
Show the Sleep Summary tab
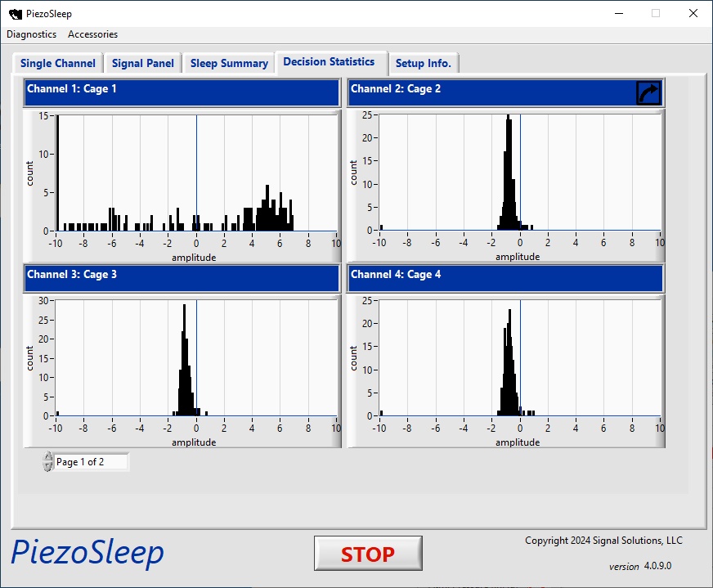click(x=229, y=63)
